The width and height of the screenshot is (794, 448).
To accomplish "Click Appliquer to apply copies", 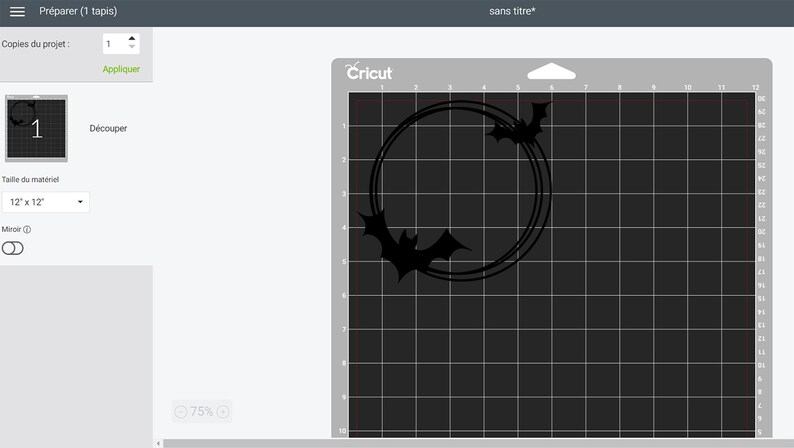I will point(121,69).
